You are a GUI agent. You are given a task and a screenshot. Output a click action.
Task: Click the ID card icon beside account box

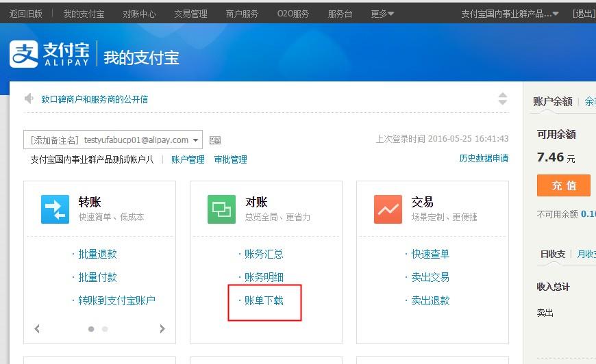[x=215, y=140]
